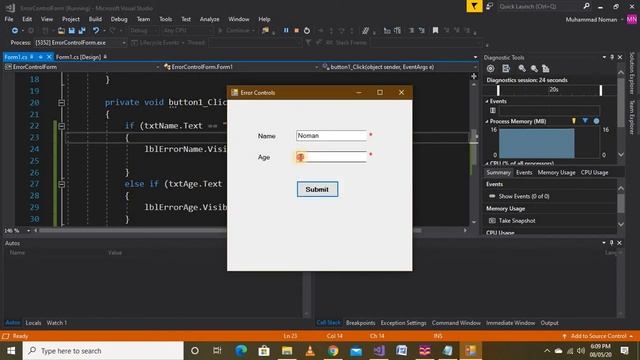Click the Windows taskbar search box
The image size is (640, 360).
[103, 351]
